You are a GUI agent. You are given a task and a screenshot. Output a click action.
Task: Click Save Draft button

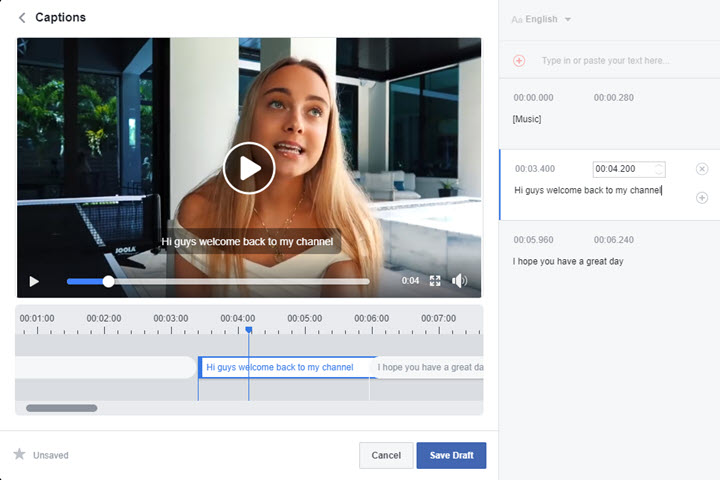coord(451,455)
